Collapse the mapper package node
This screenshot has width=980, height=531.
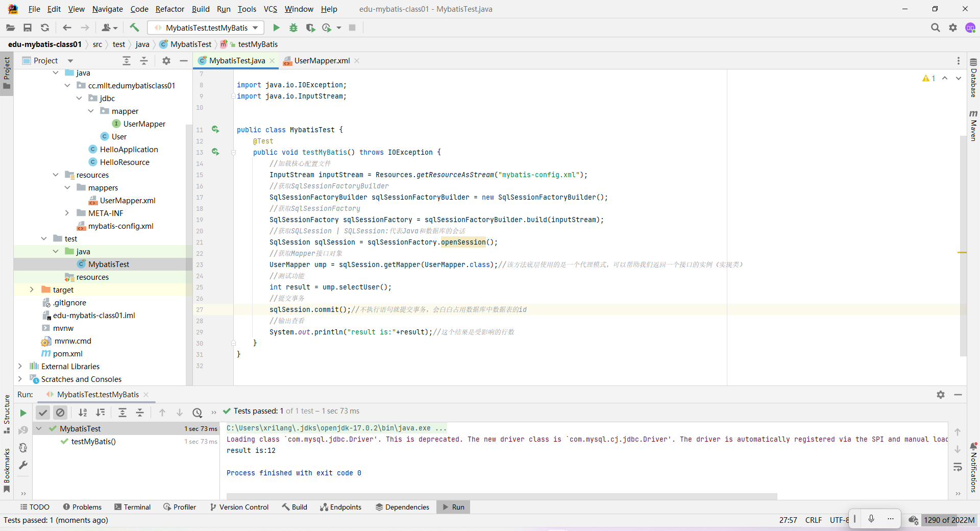(x=91, y=111)
